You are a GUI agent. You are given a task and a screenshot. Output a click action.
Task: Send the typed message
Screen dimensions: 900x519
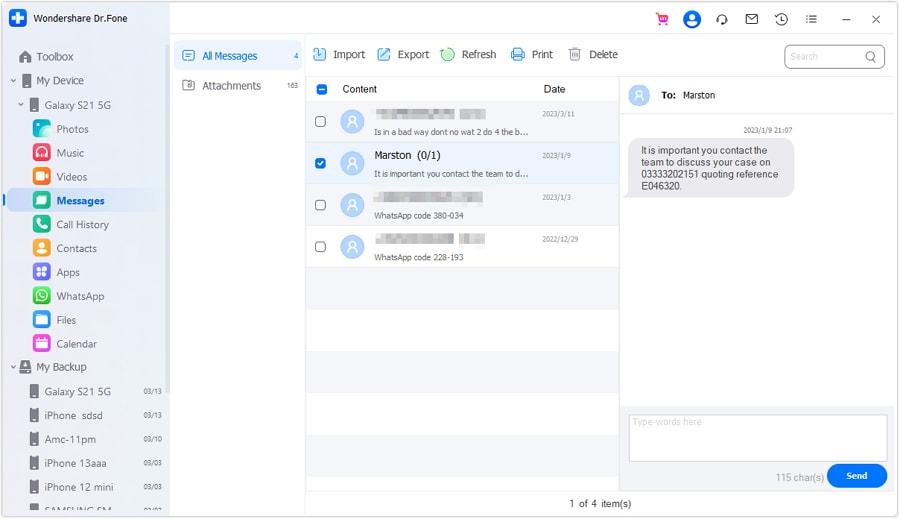tap(856, 475)
